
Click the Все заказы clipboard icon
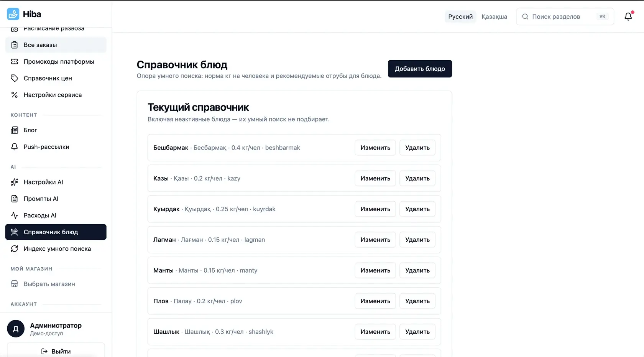point(15,45)
